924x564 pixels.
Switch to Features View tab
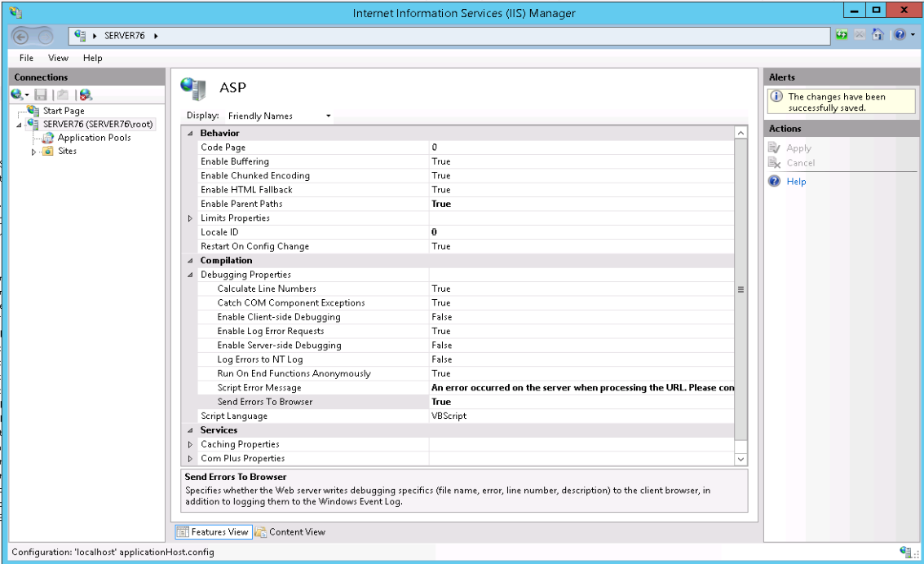[214, 531]
